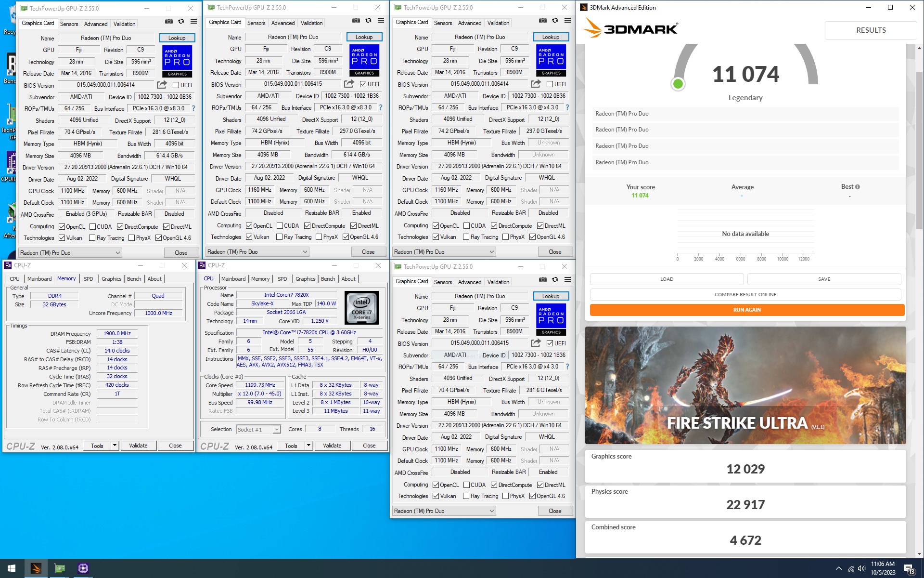Click SAVE button in 3DMark
Image resolution: width=924 pixels, height=578 pixels.
(x=824, y=279)
